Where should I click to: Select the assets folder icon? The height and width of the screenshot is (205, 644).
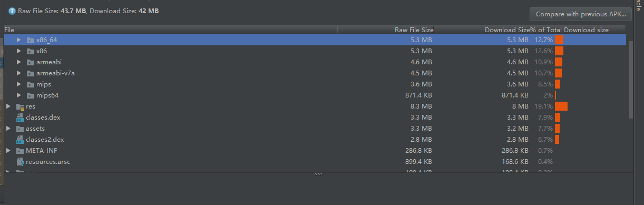pyautogui.click(x=20, y=129)
